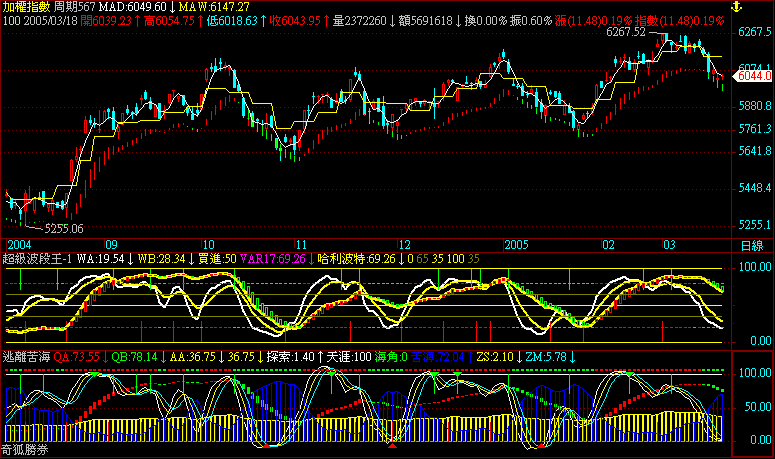Click the 6267.5 price axis label

pyautogui.click(x=753, y=33)
